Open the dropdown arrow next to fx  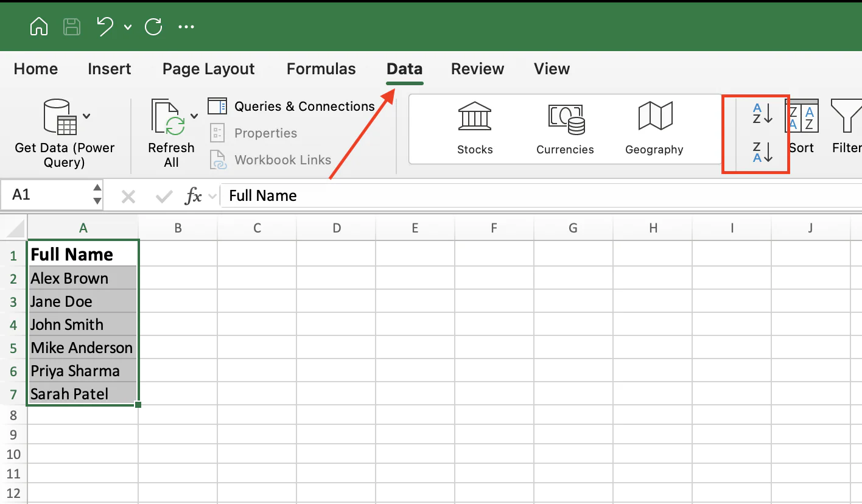click(x=212, y=196)
